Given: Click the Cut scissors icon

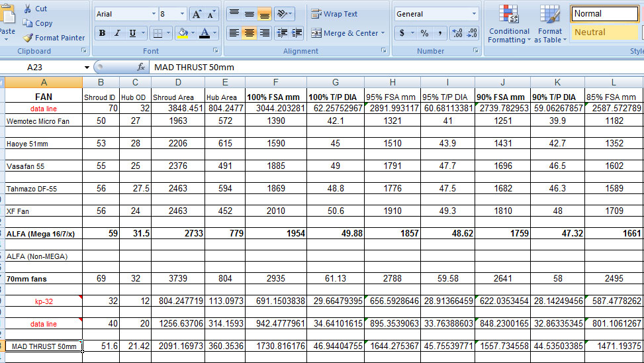Looking at the screenshot, I should tap(28, 9).
